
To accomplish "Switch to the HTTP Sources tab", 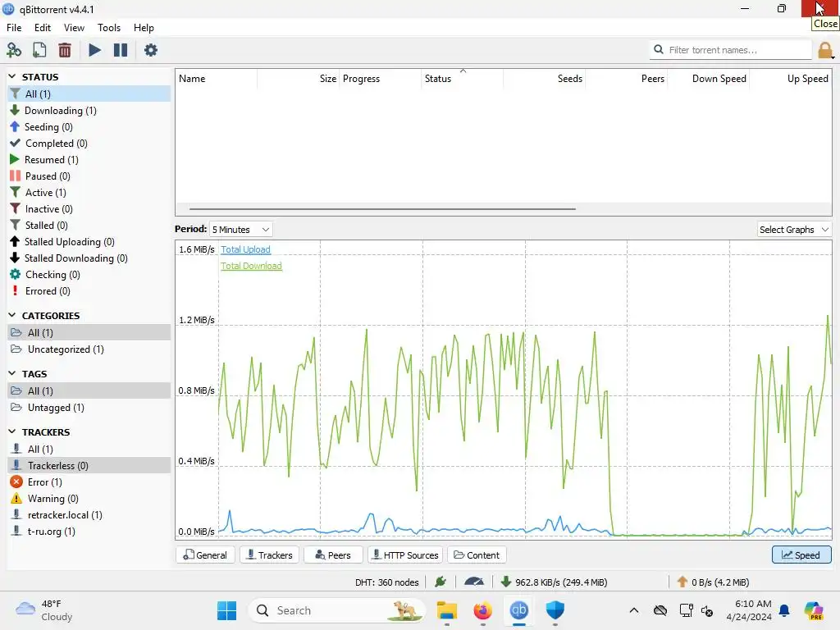I will [405, 555].
